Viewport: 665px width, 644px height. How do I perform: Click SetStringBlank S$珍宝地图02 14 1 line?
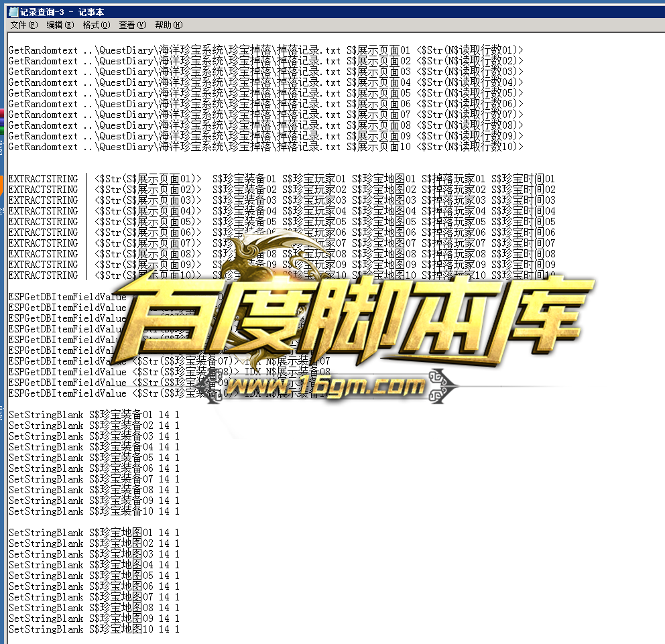click(x=94, y=543)
